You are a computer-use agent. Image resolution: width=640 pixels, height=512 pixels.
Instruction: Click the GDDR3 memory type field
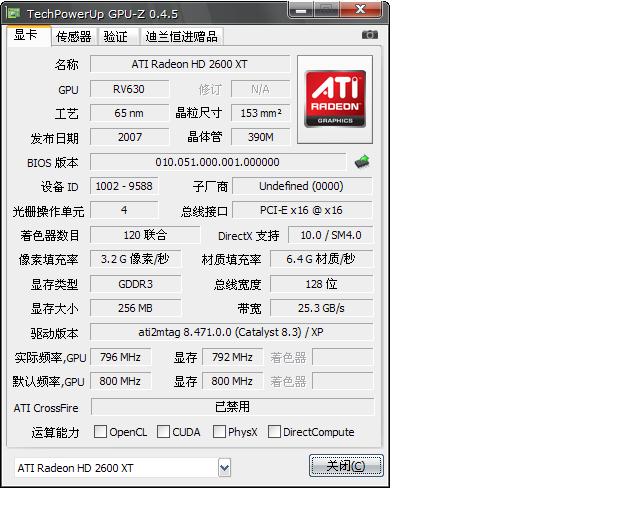tap(135, 284)
